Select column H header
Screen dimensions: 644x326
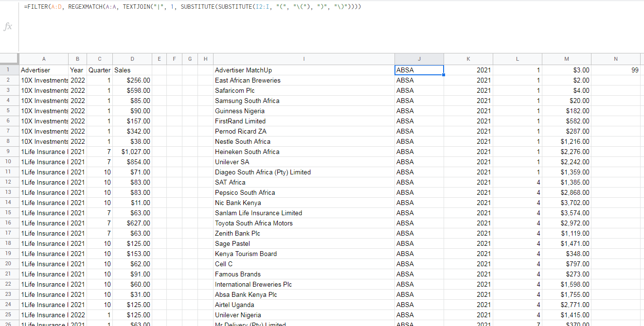[206, 59]
